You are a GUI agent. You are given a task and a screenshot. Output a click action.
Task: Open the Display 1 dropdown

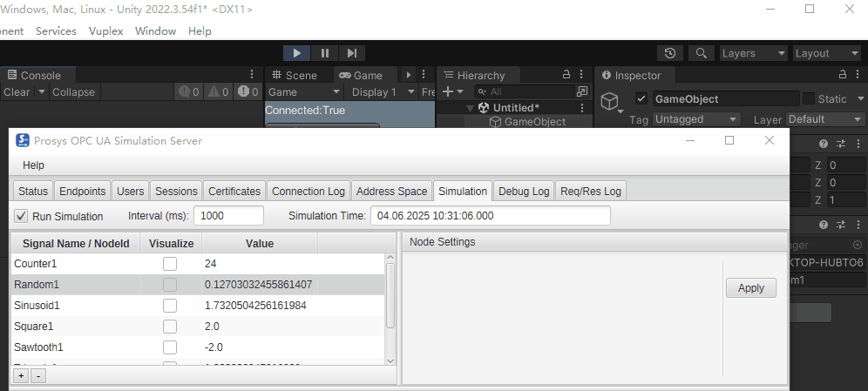pos(383,91)
